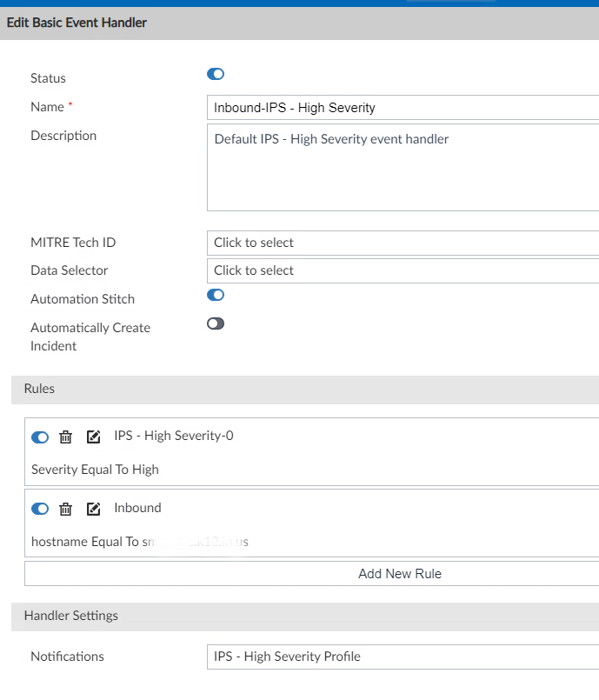This screenshot has width=599, height=700.
Task: Delete the IPS - High Severity-0 rule
Action: [65, 437]
